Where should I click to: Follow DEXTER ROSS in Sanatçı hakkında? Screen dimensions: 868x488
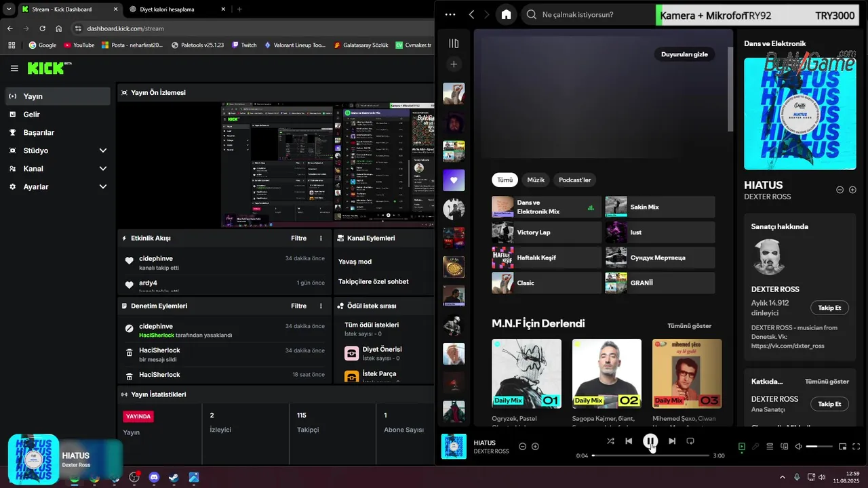(x=829, y=308)
